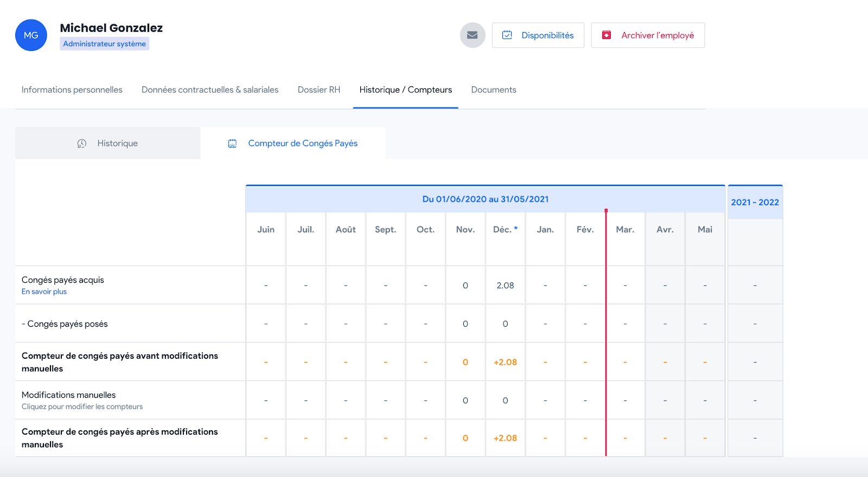Viewport: 868px width, 477px height.
Task: Click Congés payés acquis label
Action: [x=63, y=280]
